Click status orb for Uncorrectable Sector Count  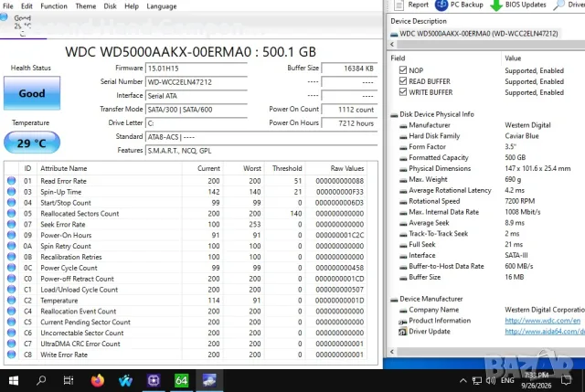tap(12, 333)
